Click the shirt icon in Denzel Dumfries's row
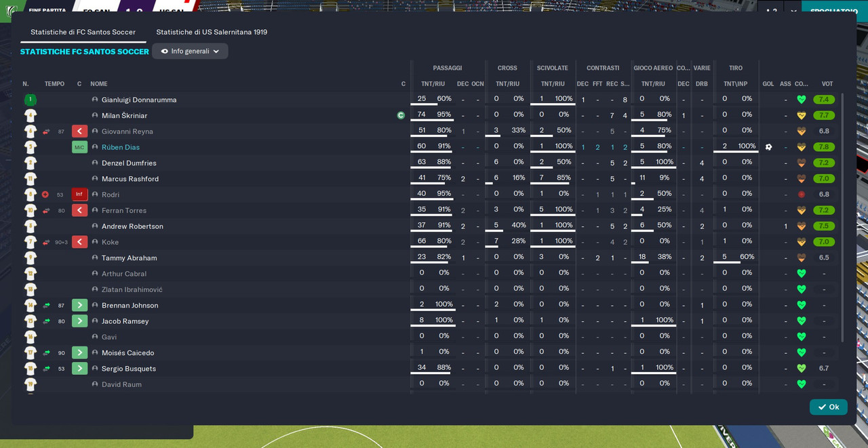 [31, 163]
